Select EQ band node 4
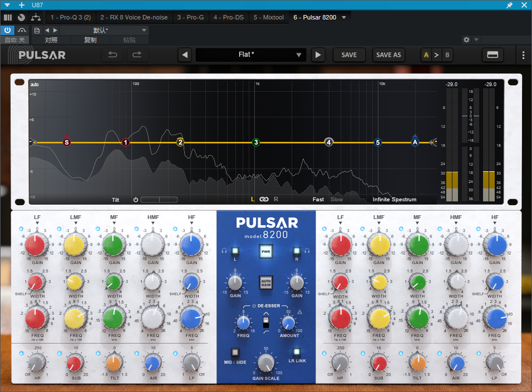This screenshot has width=532, height=392. coord(328,142)
